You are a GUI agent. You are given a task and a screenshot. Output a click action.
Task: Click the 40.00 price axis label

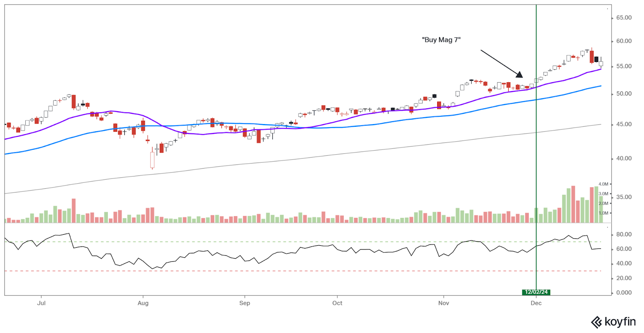(x=624, y=159)
